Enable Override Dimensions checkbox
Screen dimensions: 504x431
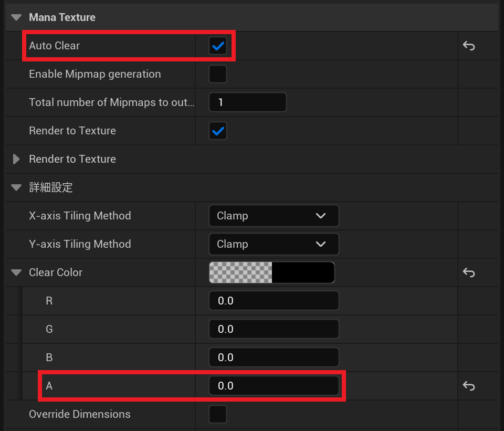point(218,414)
